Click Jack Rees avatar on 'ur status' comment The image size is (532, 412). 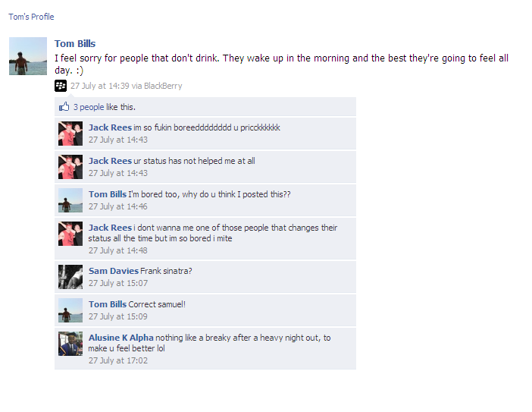click(x=70, y=167)
